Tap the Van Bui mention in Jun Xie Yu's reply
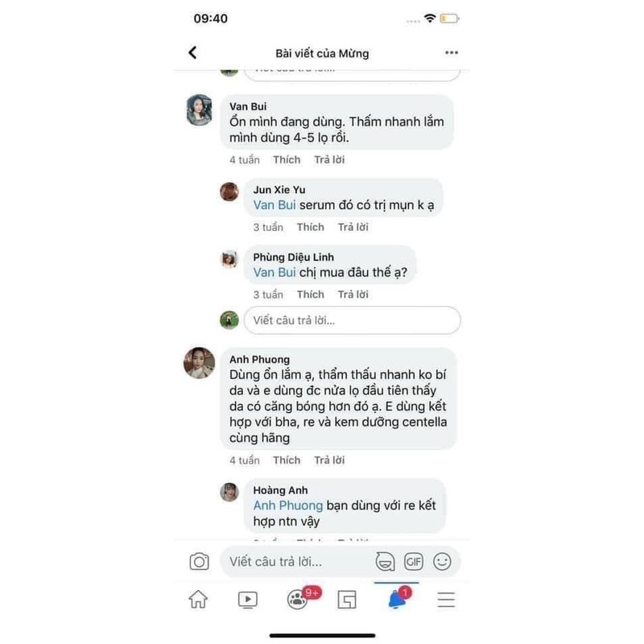 point(275,205)
